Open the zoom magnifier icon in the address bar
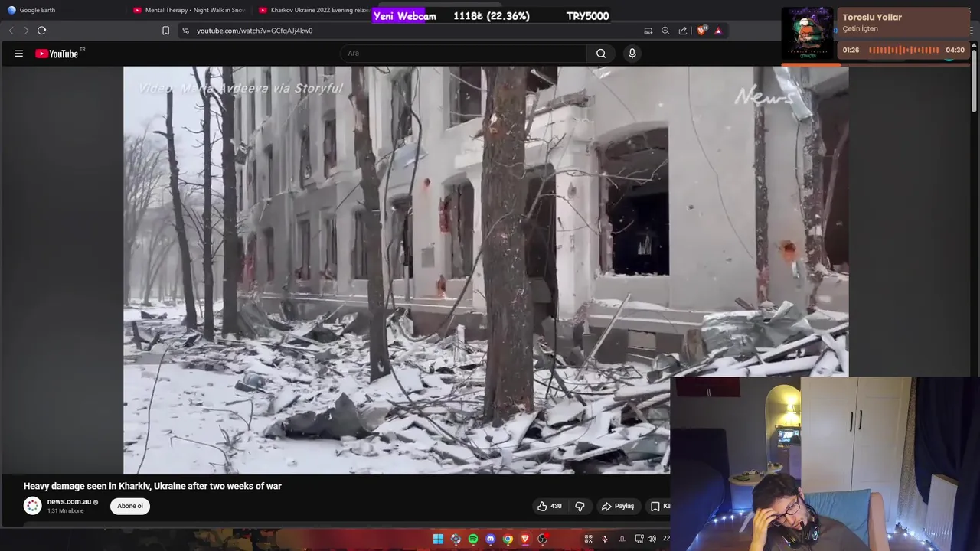The image size is (980, 551). coord(665,31)
